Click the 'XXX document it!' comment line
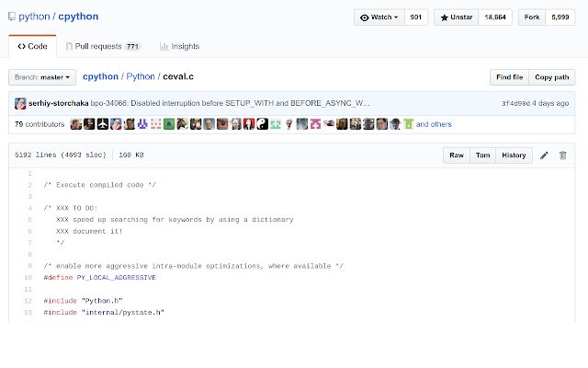 tap(89, 231)
